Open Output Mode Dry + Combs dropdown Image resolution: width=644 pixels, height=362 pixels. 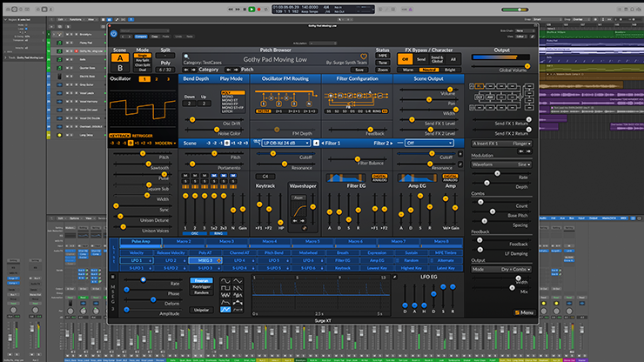coord(501,269)
